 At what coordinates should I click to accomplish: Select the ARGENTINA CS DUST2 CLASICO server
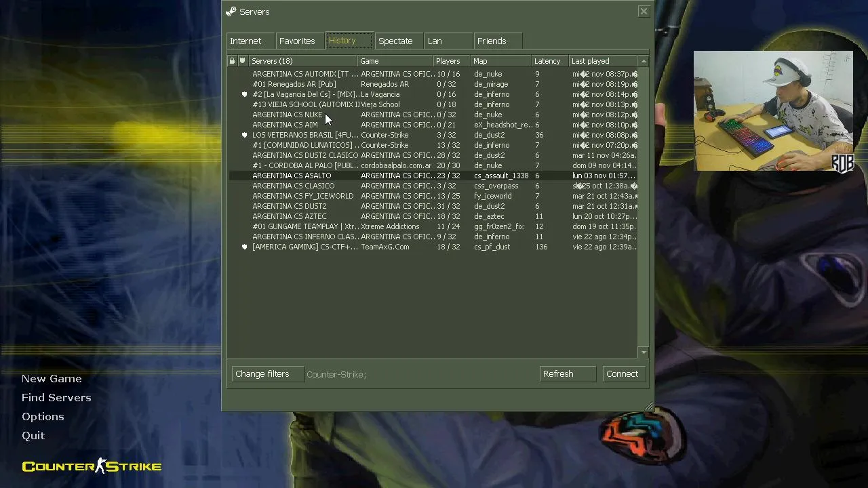click(433, 155)
